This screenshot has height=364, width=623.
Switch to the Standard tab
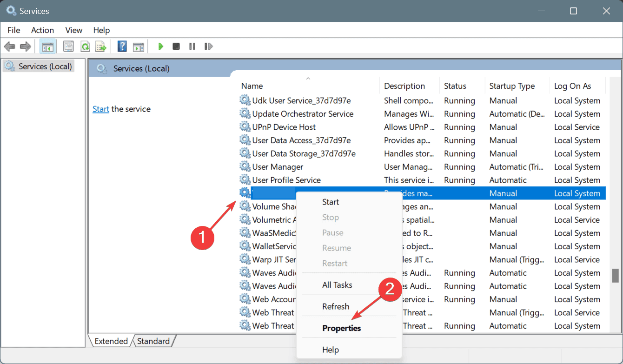pyautogui.click(x=153, y=341)
